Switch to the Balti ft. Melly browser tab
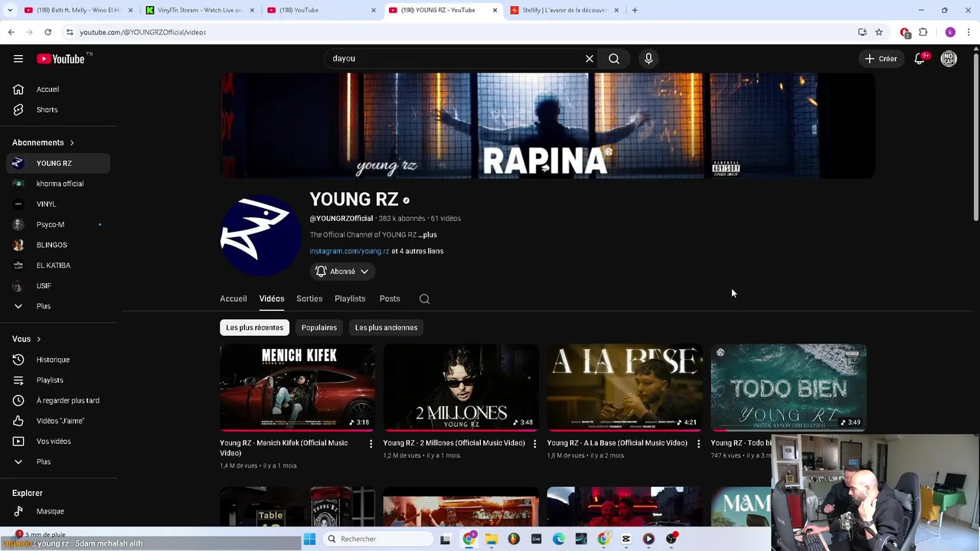 pyautogui.click(x=78, y=10)
